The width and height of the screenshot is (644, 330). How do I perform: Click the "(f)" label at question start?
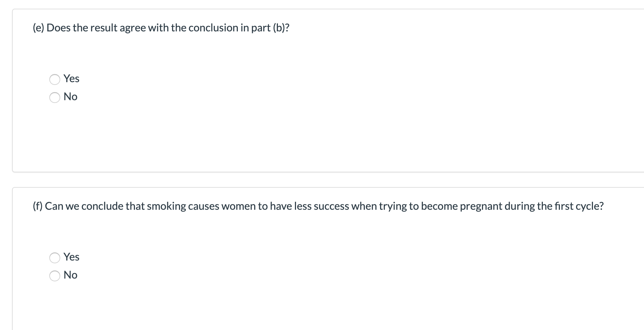38,206
